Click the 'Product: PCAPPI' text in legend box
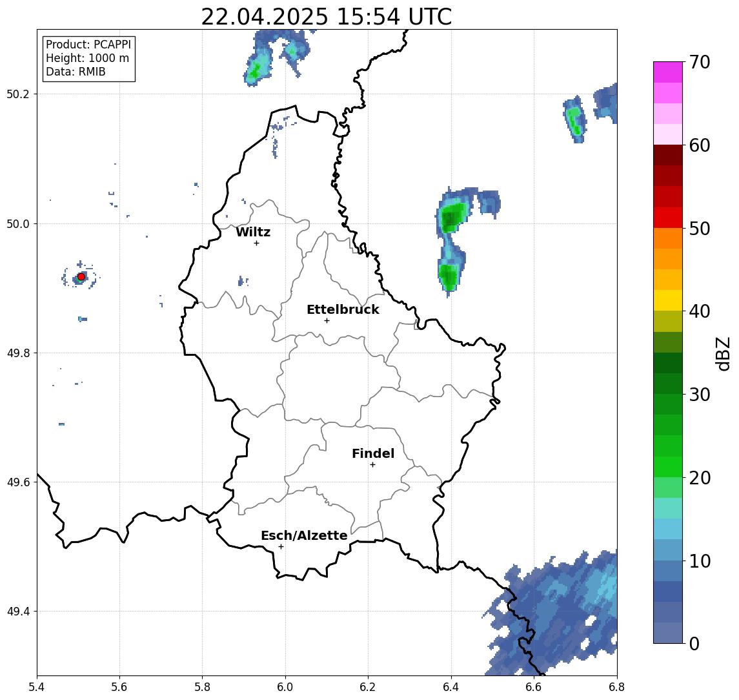This screenshot has height=700, width=739. coord(88,45)
